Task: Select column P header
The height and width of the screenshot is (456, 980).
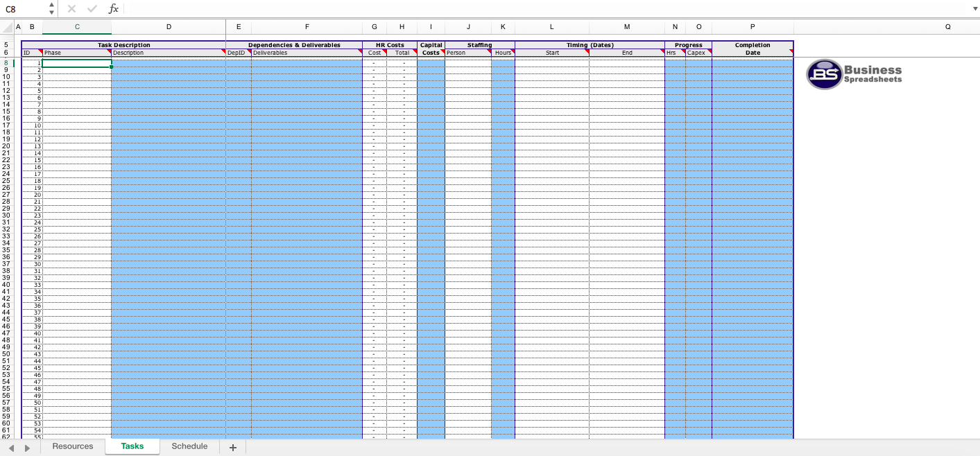Action: pyautogui.click(x=753, y=27)
